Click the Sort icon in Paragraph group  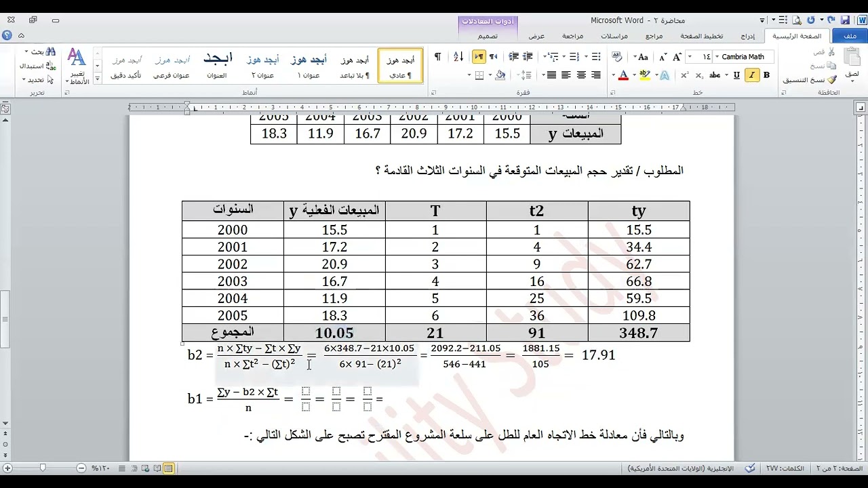coord(458,56)
